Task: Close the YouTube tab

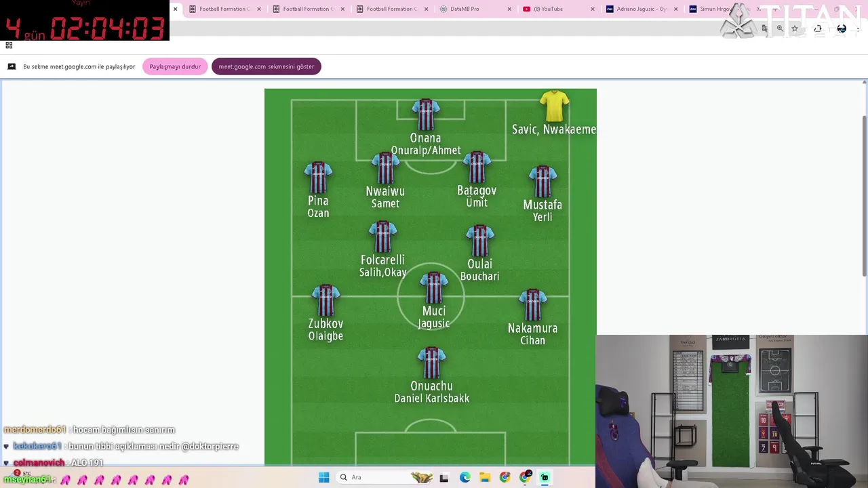Action: [592, 9]
